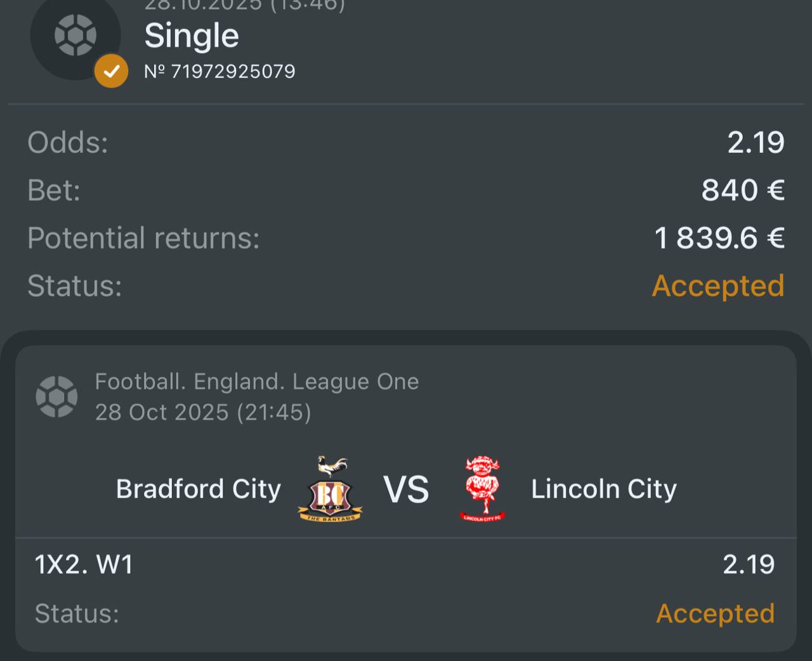The image size is (812, 661).
Task: Tap the orange Accepted status of the bet
Action: [x=718, y=285]
